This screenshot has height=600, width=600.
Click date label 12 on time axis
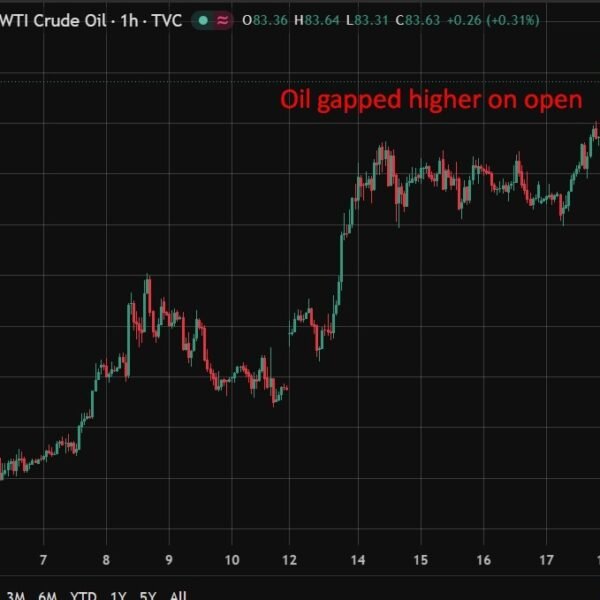click(x=290, y=560)
